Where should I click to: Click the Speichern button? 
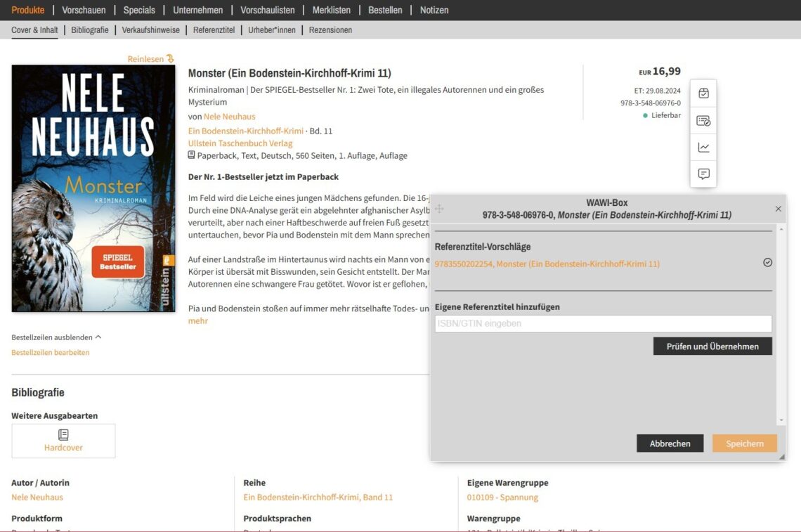click(x=744, y=443)
